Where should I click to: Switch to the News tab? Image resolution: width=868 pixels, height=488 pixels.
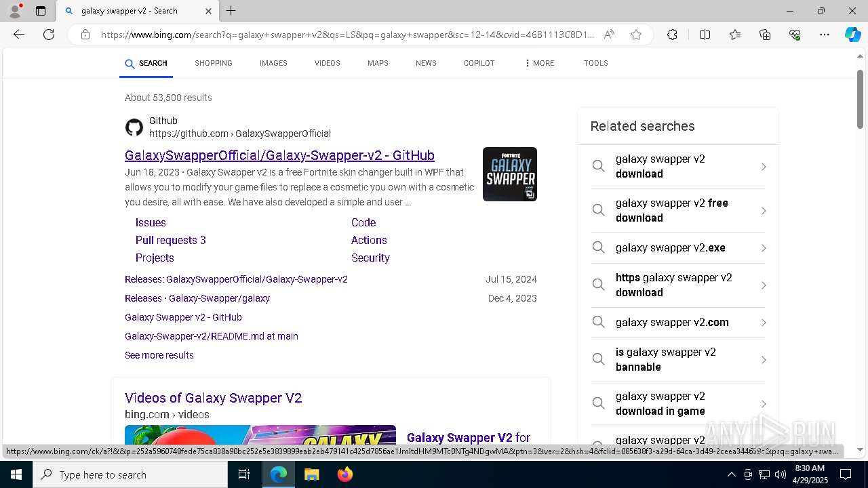426,63
